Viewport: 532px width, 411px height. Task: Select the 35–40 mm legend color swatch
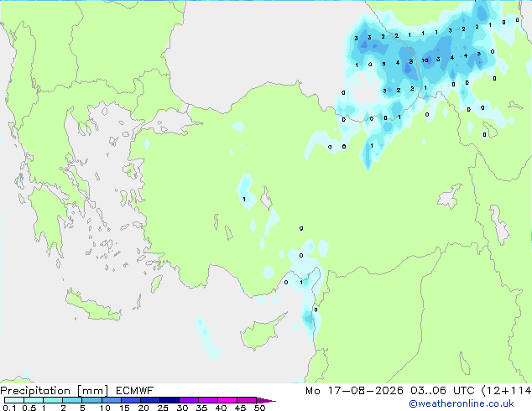pyautogui.click(x=207, y=400)
